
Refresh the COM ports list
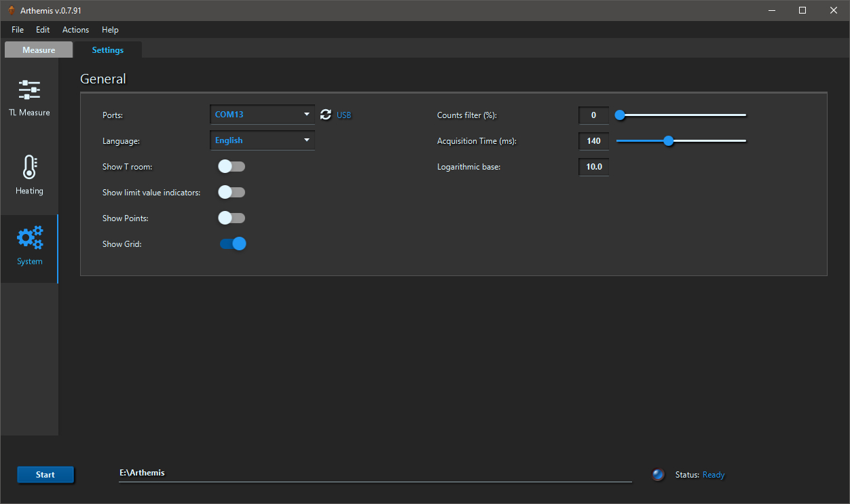[326, 115]
